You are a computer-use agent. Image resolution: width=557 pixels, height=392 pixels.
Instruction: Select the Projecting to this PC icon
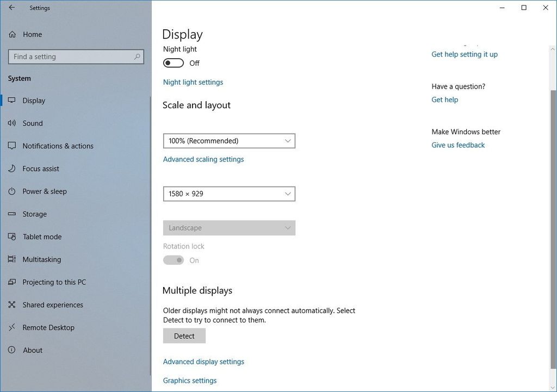click(x=12, y=282)
